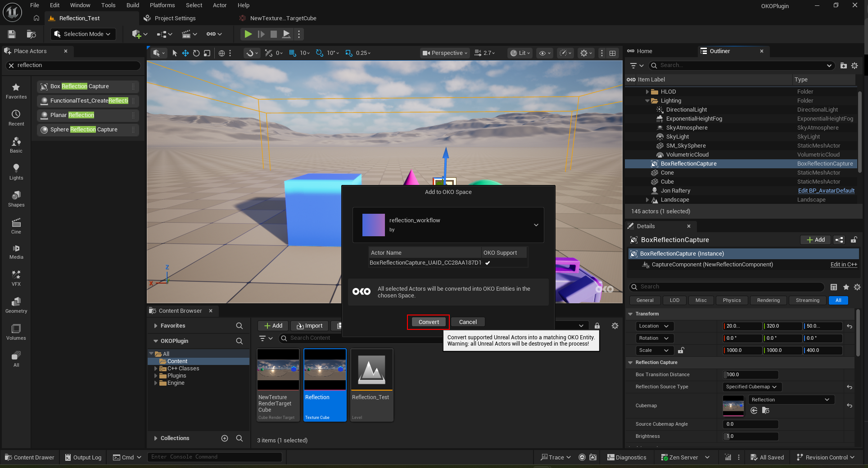
Task: Toggle grid position snapping icon
Action: 292,53
